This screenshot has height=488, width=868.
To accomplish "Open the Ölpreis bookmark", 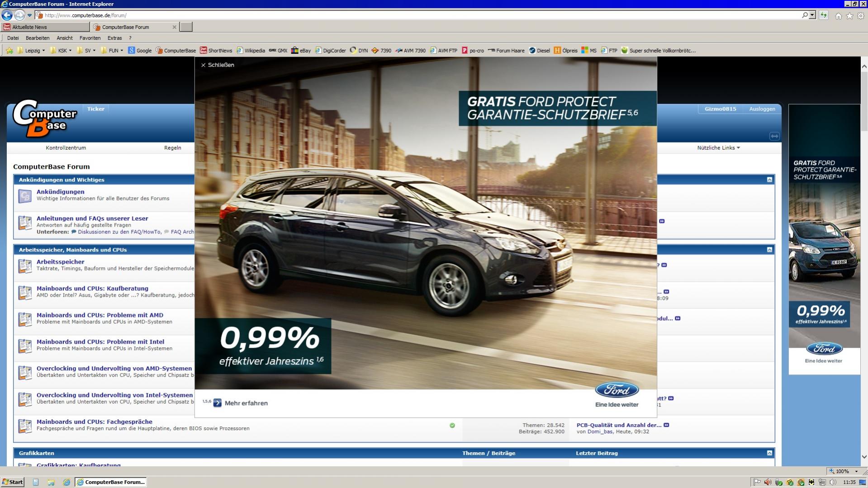I will click(x=565, y=51).
